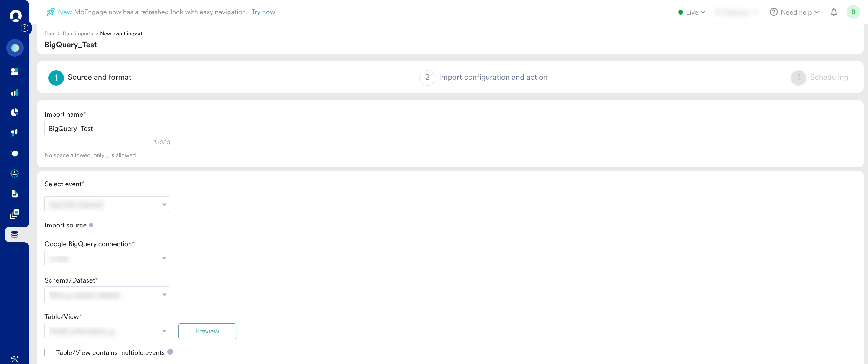Open the pie chart segments icon
Image resolution: width=868 pixels, height=364 pixels.
coord(15,112)
